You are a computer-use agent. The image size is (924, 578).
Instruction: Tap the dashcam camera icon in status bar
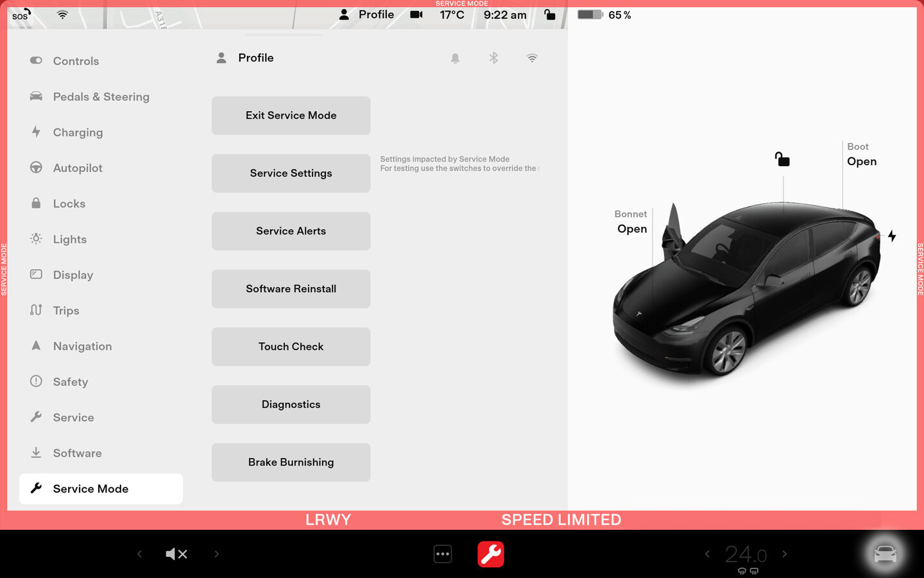(x=416, y=15)
